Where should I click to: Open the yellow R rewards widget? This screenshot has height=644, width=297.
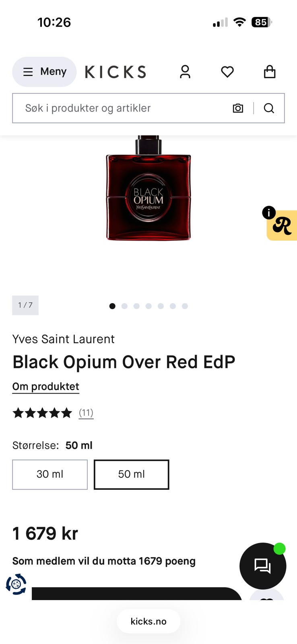(x=283, y=225)
